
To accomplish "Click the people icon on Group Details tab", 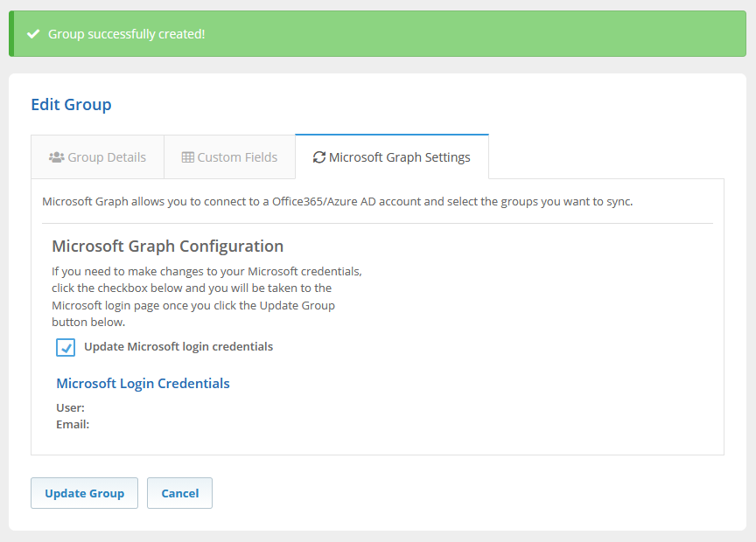I will pyautogui.click(x=56, y=157).
